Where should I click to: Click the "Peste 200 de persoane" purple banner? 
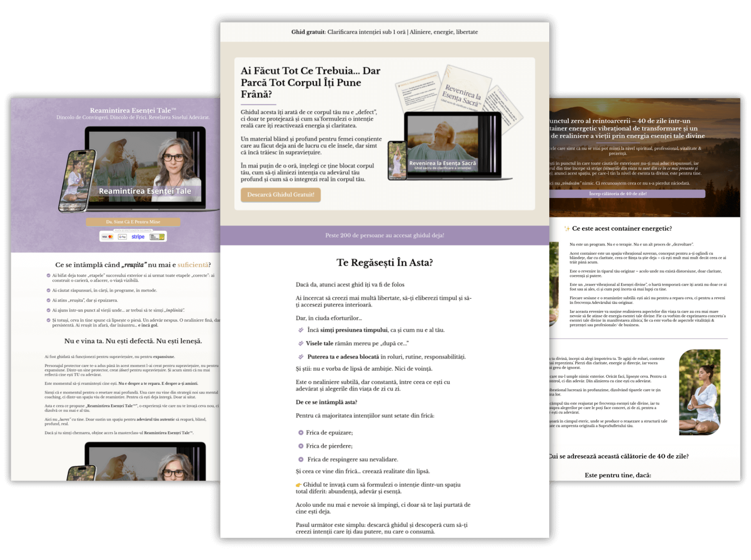click(x=384, y=235)
